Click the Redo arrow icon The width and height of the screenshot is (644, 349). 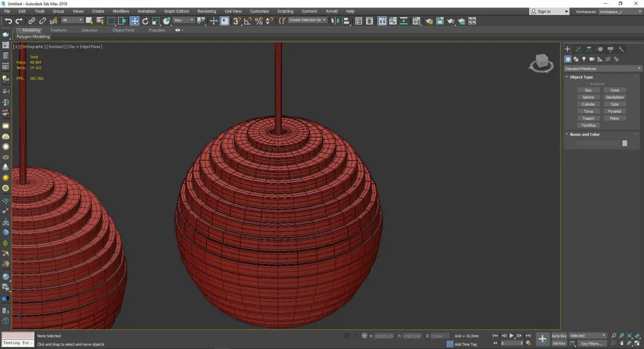tap(19, 21)
